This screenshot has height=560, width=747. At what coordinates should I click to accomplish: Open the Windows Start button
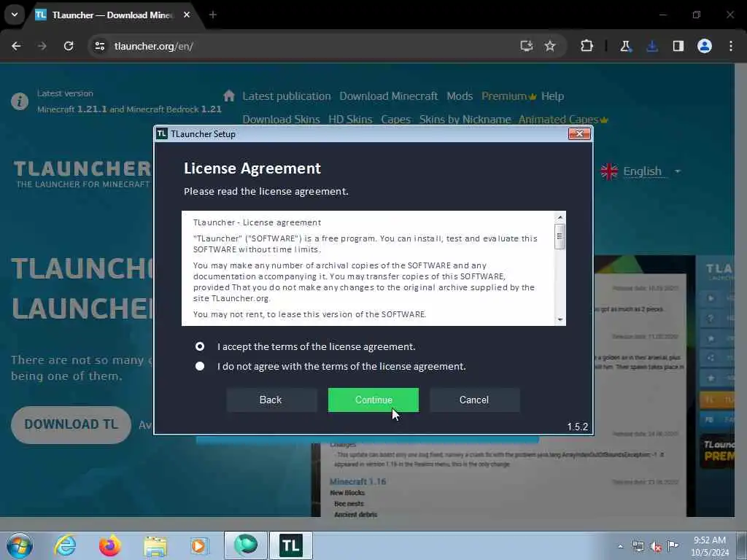pos(20,545)
